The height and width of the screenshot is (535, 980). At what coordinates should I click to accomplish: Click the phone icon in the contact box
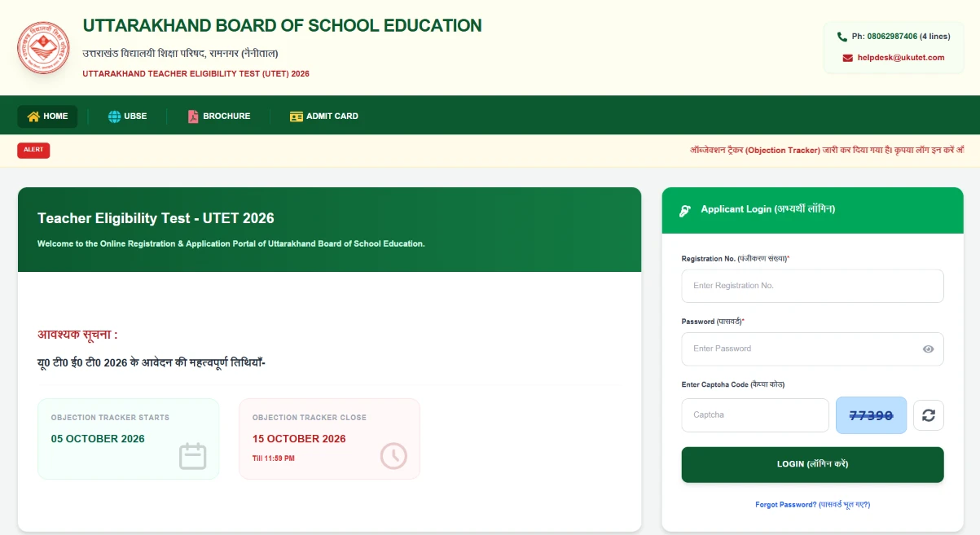point(842,37)
